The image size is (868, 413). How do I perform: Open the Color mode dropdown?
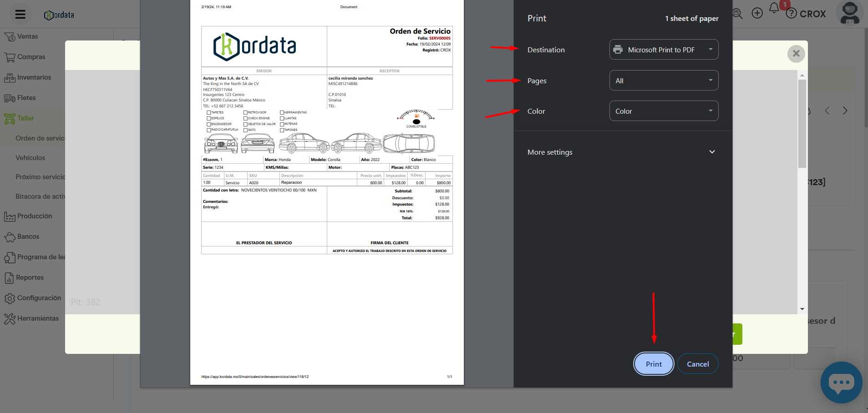(x=663, y=111)
